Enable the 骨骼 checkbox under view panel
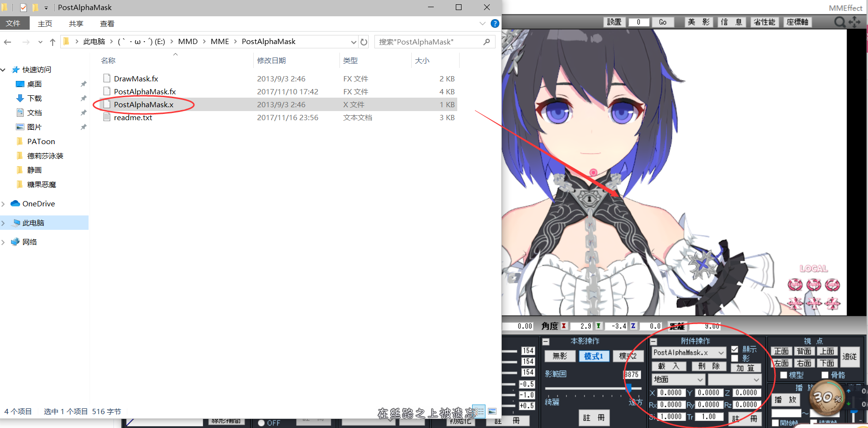868x428 pixels. tap(825, 375)
